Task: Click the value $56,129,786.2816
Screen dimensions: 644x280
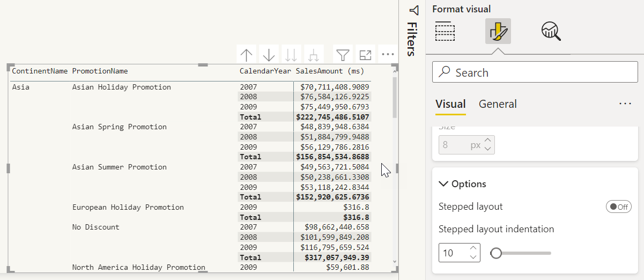Action: pyautogui.click(x=335, y=147)
